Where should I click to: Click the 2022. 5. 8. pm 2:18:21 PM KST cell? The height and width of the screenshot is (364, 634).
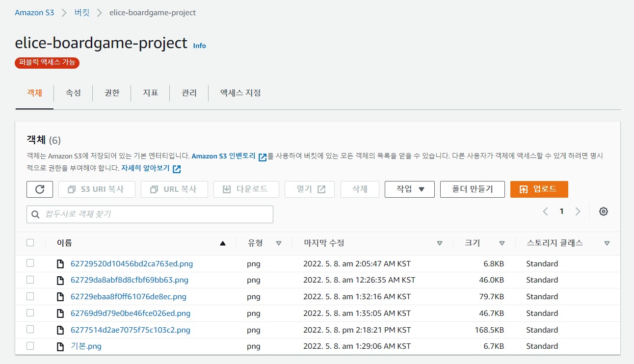[x=357, y=330]
